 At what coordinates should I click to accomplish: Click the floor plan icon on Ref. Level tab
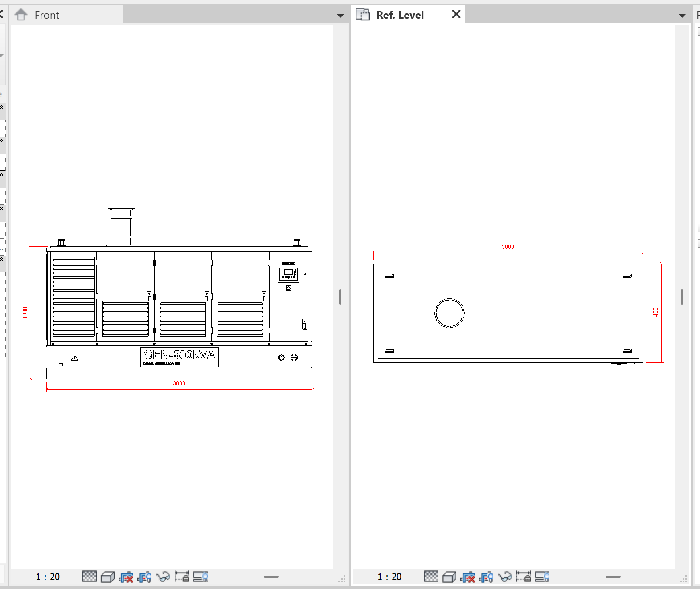(x=363, y=15)
